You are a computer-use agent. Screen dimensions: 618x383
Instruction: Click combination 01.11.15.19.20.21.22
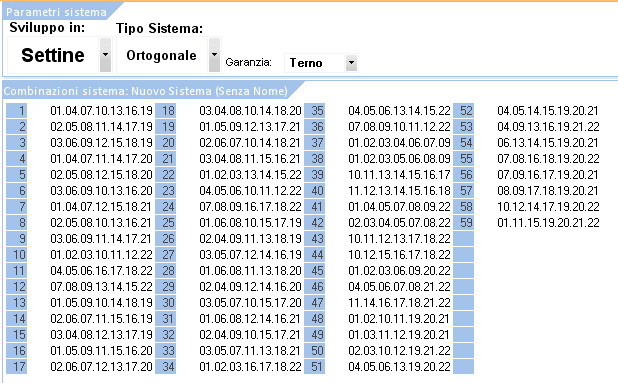click(548, 223)
